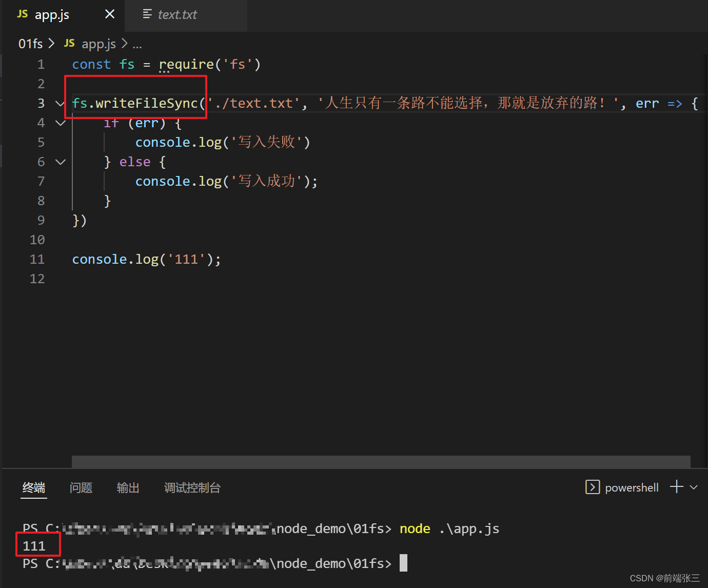Click the 'err' parameter on line 3
708x588 pixels.
tap(647, 104)
